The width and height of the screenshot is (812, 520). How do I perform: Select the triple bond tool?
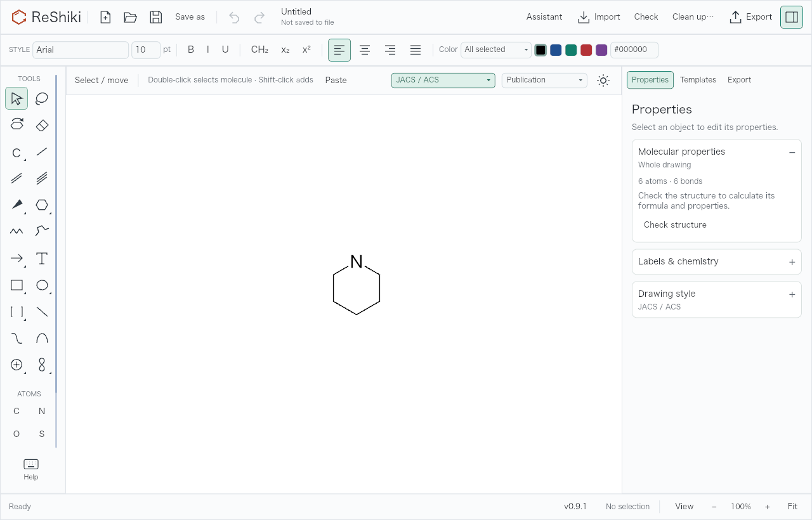42,178
